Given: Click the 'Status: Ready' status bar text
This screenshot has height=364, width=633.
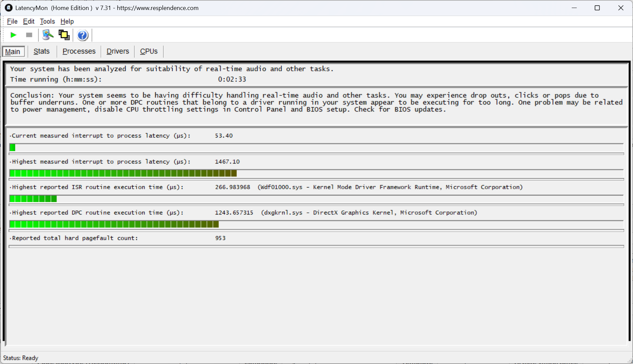Looking at the screenshot, I should pyautogui.click(x=21, y=358).
